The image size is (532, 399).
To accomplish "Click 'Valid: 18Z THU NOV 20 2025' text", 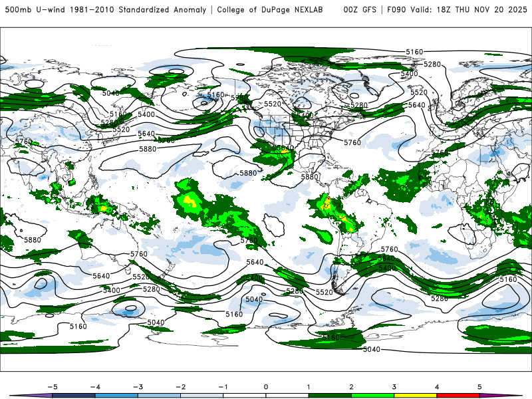I will click(x=469, y=9).
